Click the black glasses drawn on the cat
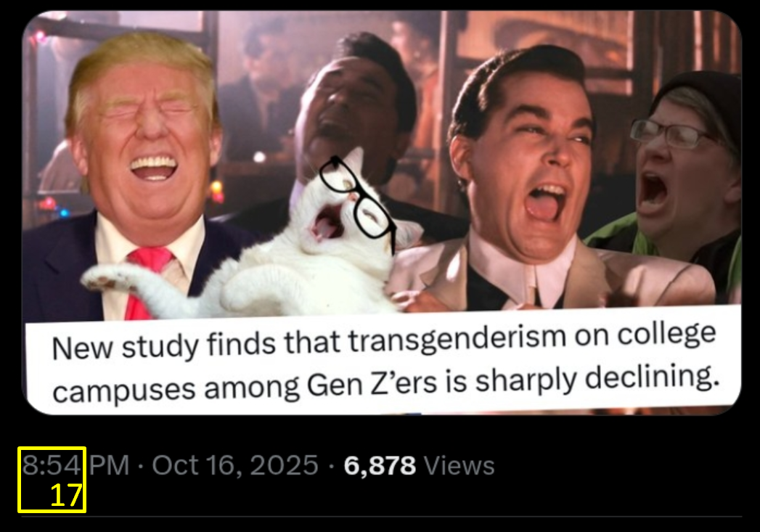Viewport: 760px width, 532px height. [356, 199]
